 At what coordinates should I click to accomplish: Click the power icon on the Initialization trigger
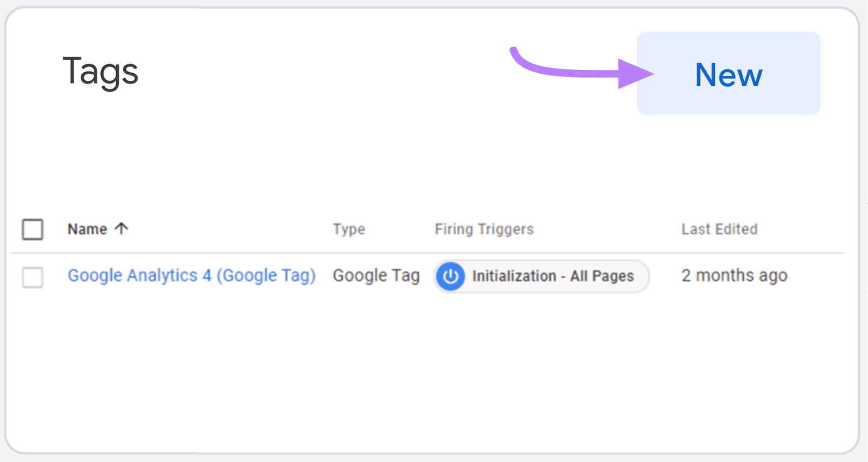click(x=450, y=276)
